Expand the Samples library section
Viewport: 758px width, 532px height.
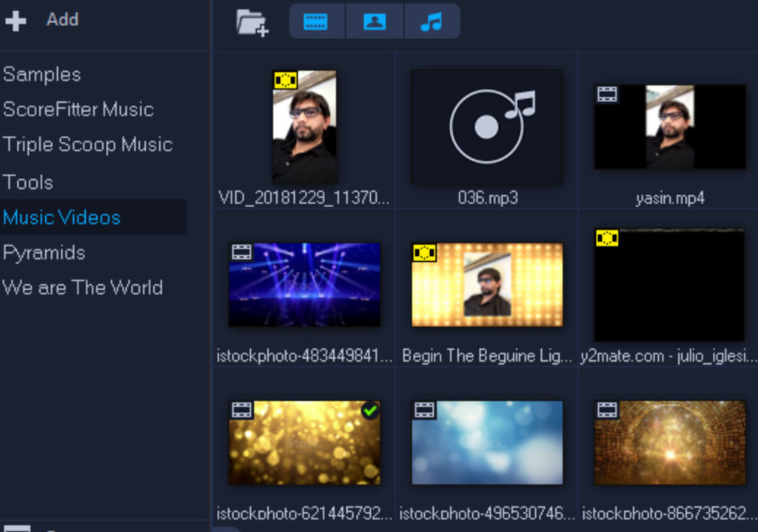coord(42,74)
